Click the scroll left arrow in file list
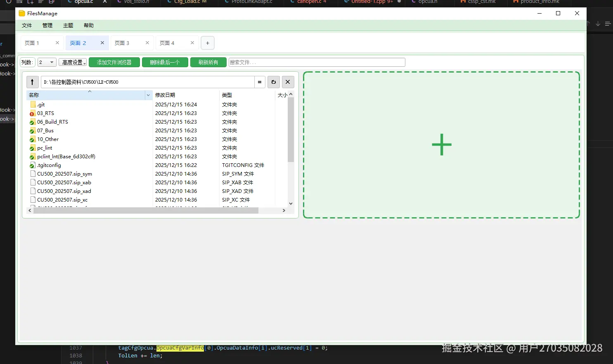 [30, 210]
